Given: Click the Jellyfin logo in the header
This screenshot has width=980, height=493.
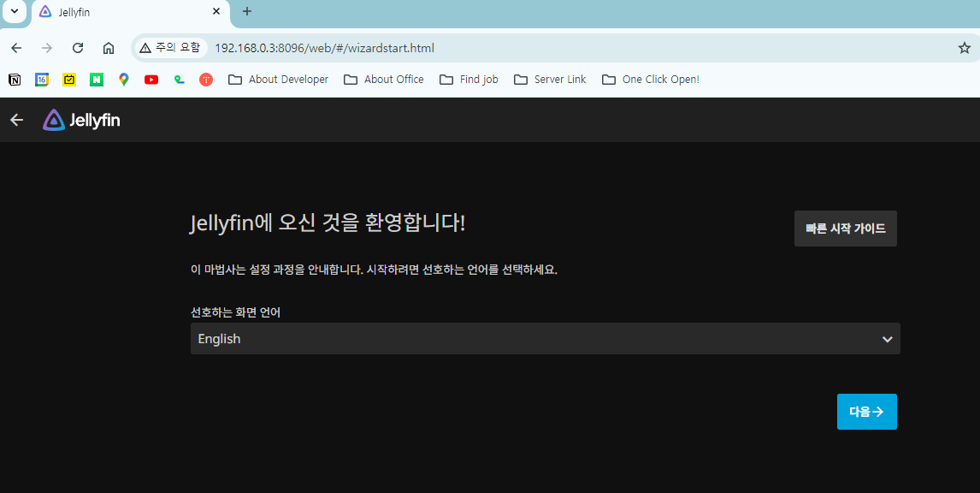Looking at the screenshot, I should pos(81,120).
